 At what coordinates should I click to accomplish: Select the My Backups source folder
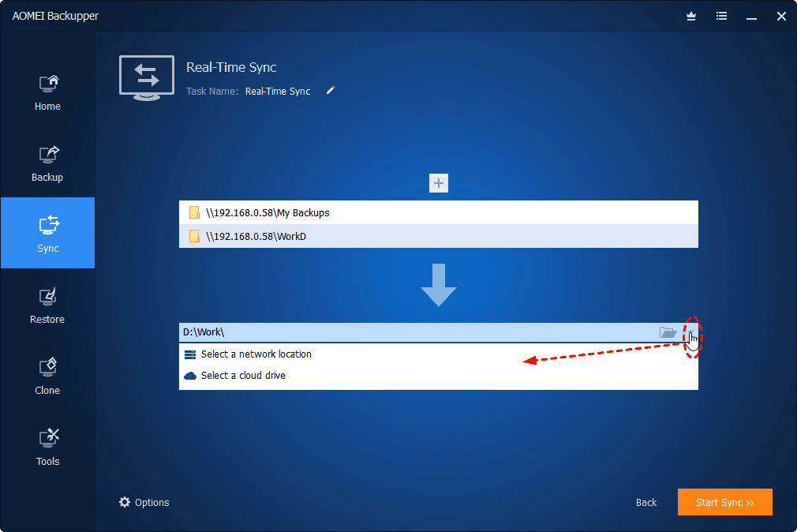tap(268, 212)
